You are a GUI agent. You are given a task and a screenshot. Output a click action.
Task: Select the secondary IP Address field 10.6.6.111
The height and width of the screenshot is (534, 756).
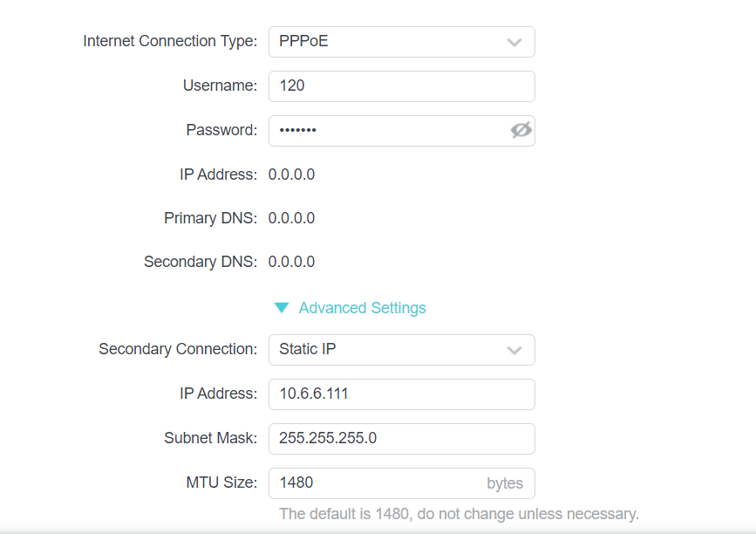(x=402, y=394)
